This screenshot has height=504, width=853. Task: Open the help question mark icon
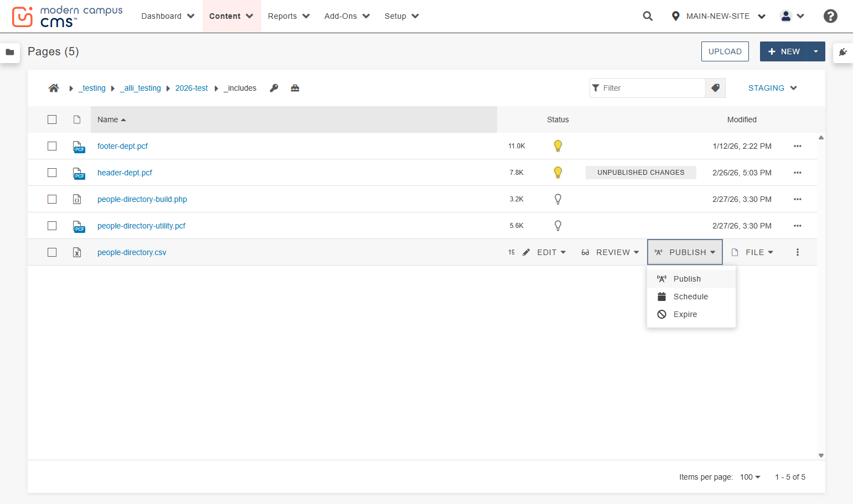click(830, 16)
